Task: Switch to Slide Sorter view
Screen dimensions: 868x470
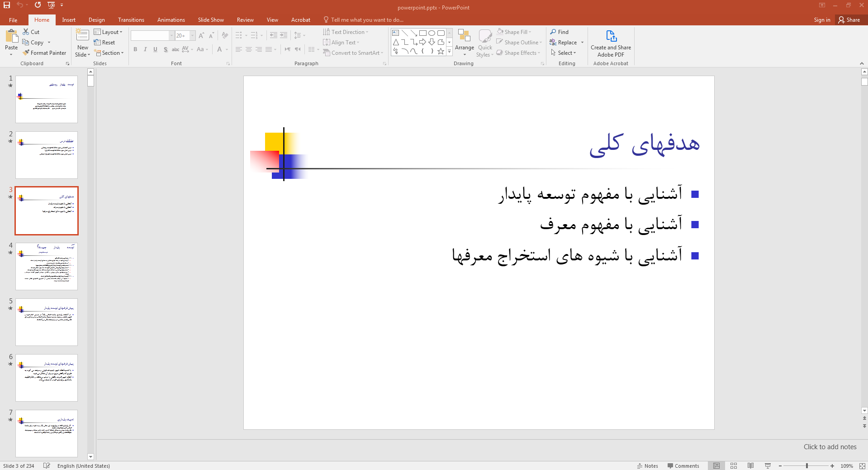Action: click(734, 466)
